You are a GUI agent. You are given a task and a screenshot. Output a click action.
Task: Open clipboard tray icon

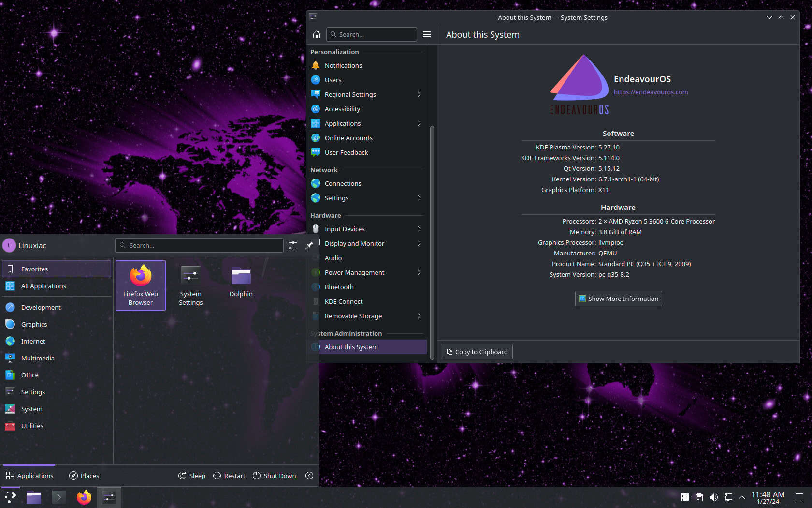tap(699, 497)
